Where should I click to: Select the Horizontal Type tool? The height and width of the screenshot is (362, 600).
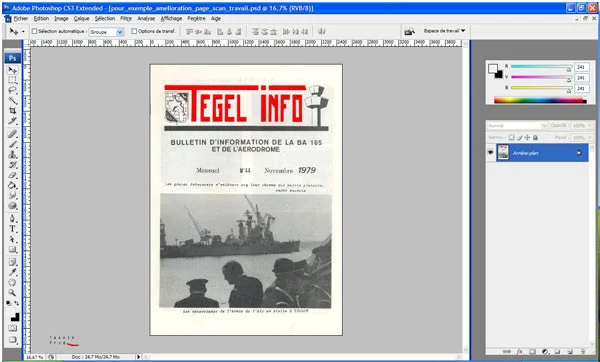(13, 229)
